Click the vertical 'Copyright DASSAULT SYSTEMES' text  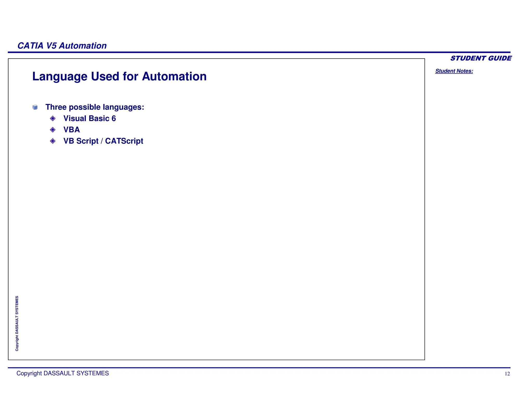(17, 323)
